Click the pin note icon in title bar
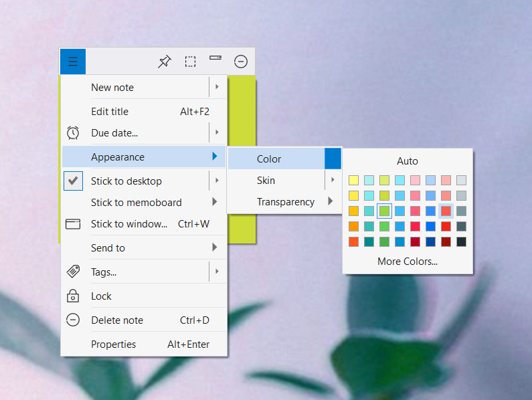 coord(165,62)
